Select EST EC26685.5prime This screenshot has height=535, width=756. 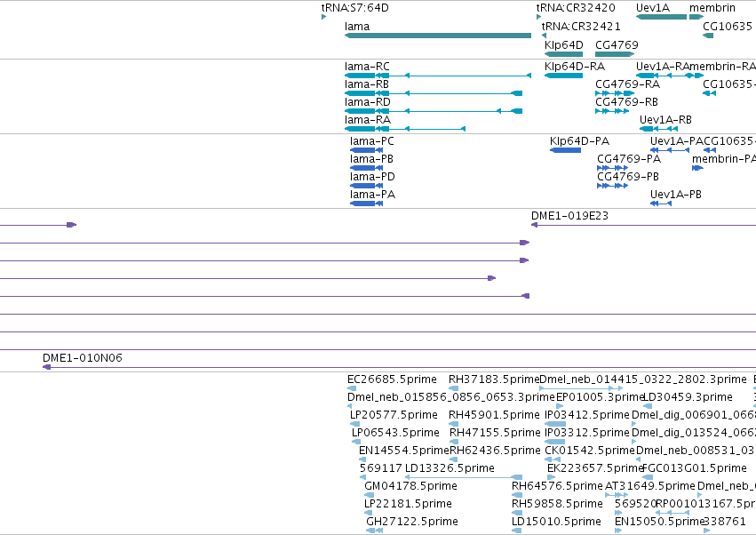coord(352,388)
